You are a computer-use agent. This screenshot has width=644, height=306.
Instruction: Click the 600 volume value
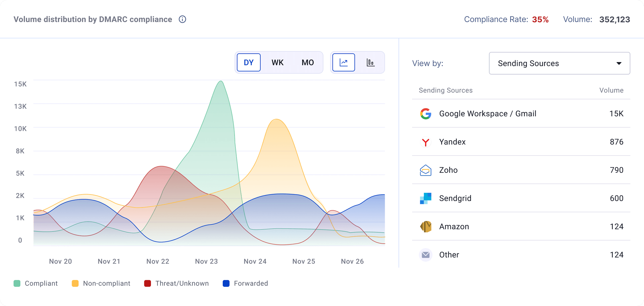click(617, 198)
